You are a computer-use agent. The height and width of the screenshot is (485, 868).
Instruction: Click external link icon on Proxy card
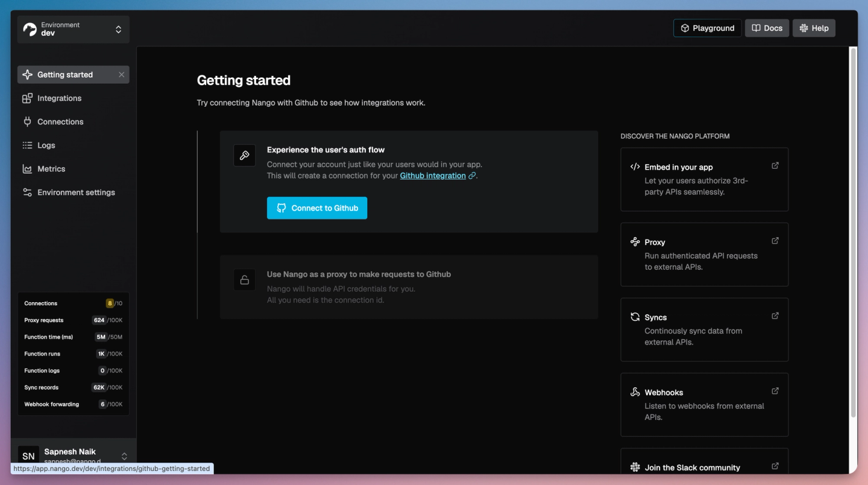[775, 241]
